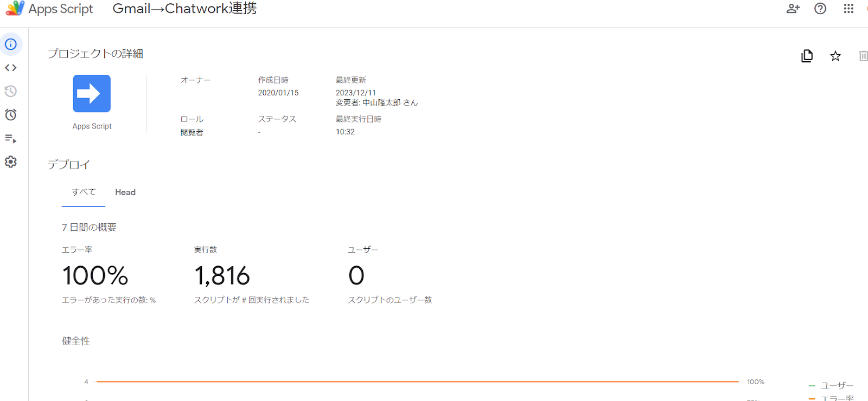Share project with add-person icon
Viewport: 868px width, 401px height.
click(793, 9)
